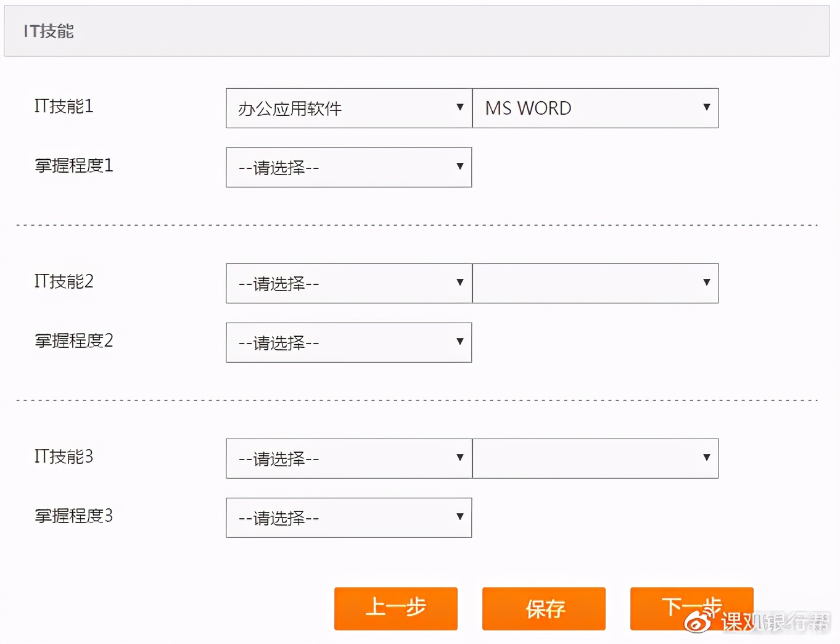840x644 pixels.
Task: Click the 下一步 button to continue
Action: 691,608
